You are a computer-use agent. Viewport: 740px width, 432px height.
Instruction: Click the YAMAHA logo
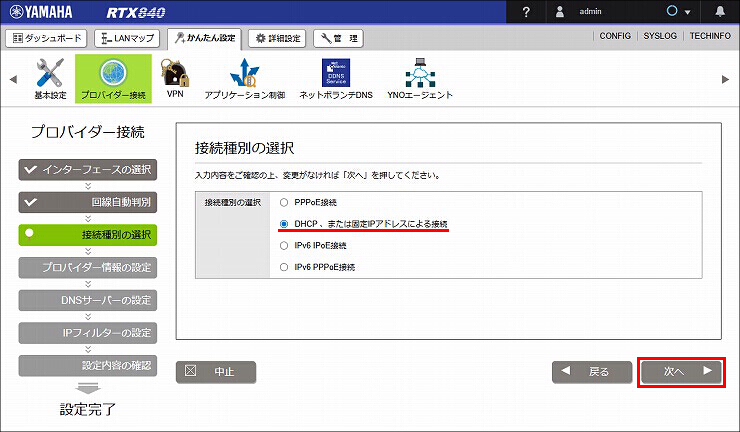[x=41, y=12]
